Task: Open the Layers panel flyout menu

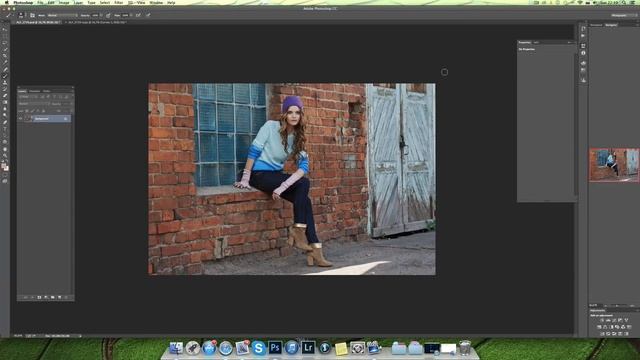Action: 72,91
